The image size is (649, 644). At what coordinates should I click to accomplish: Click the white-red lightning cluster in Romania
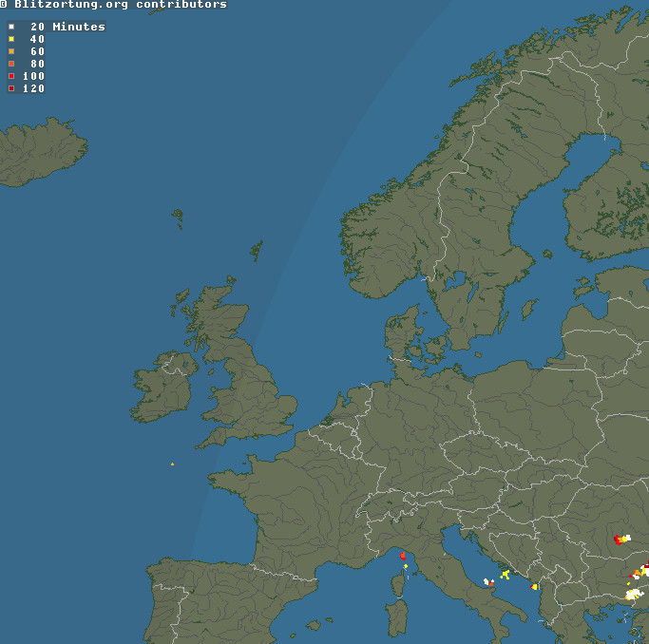(622, 539)
